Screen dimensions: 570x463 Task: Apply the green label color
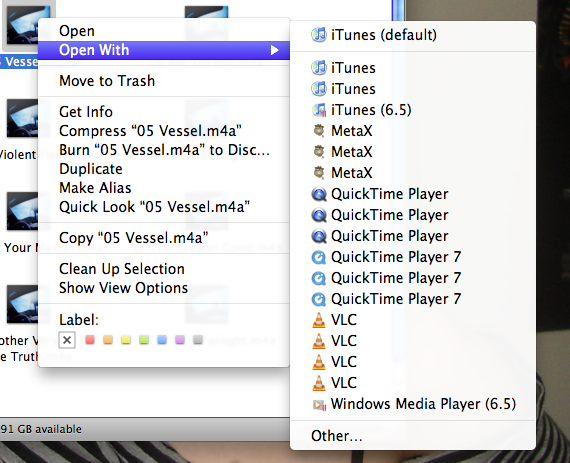(x=144, y=340)
